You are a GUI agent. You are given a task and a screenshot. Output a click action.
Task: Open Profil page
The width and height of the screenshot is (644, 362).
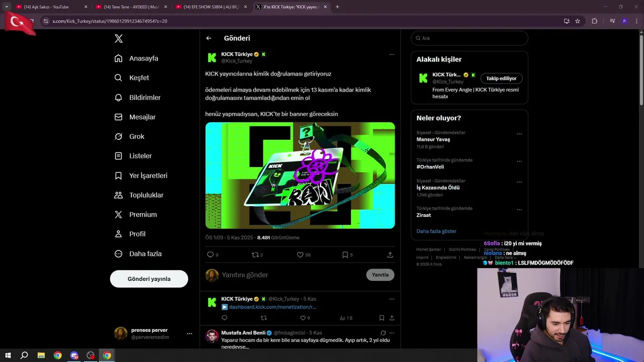click(x=130, y=234)
